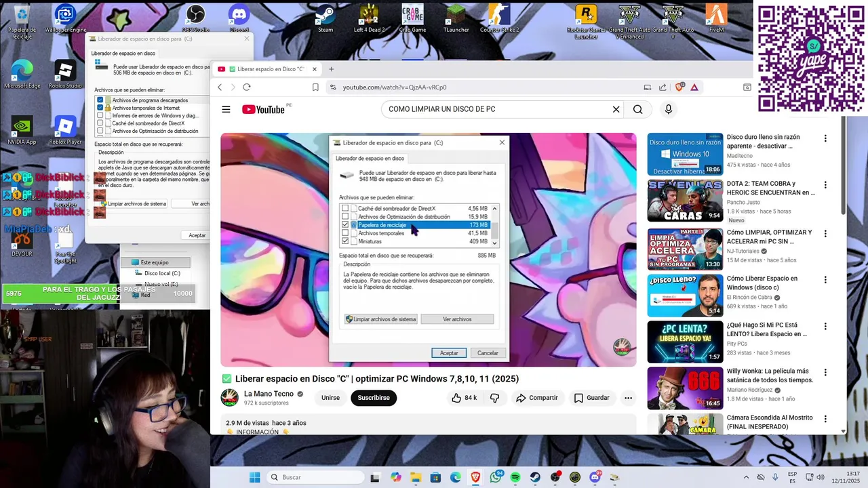868x488 pixels.
Task: Check Caché del sombreador de DirectX checkbox
Action: click(x=100, y=123)
